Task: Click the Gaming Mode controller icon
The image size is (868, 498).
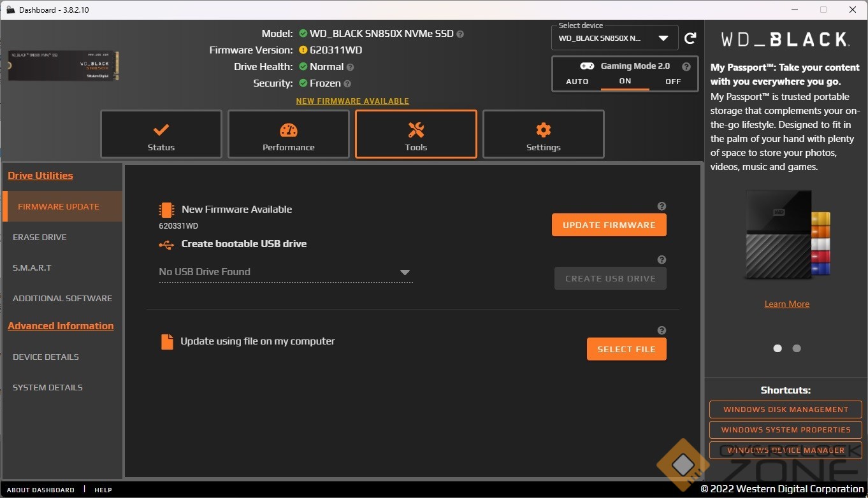Action: pyautogui.click(x=587, y=66)
